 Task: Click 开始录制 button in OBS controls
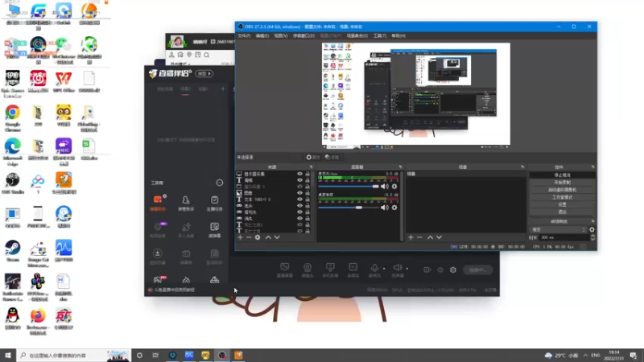pos(562,183)
